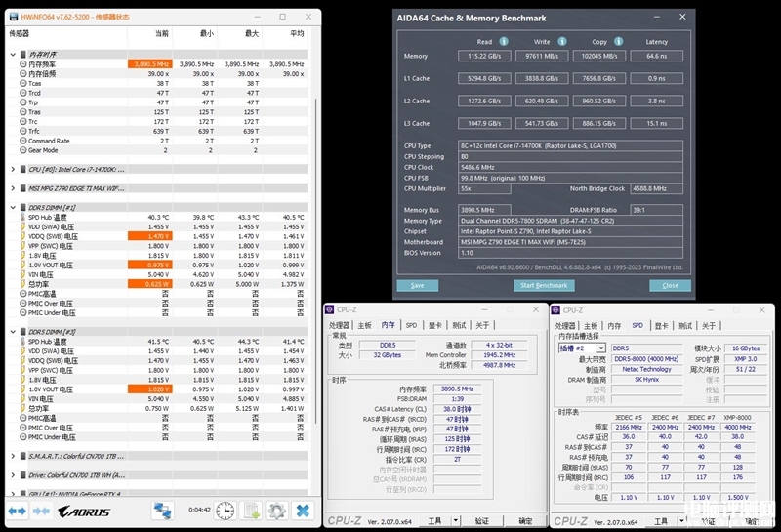Click the HWiNFO64 title bar app icon
Screen dimensions: 781x532
point(13,17)
